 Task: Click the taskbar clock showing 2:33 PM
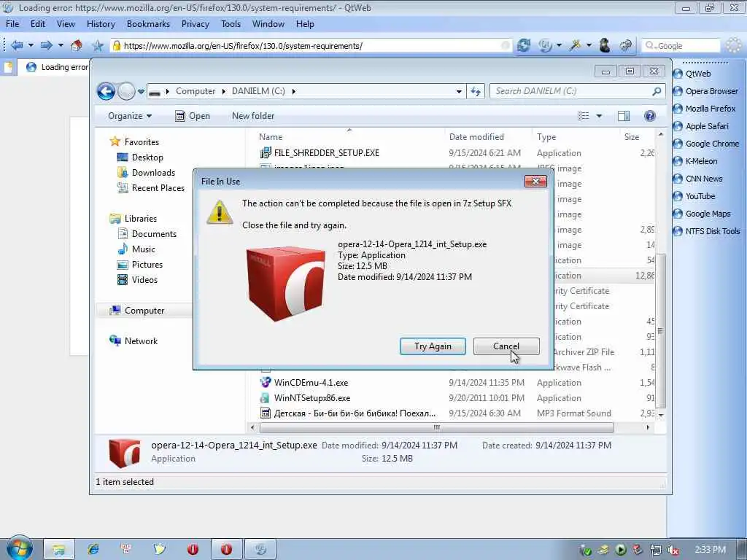(710, 550)
